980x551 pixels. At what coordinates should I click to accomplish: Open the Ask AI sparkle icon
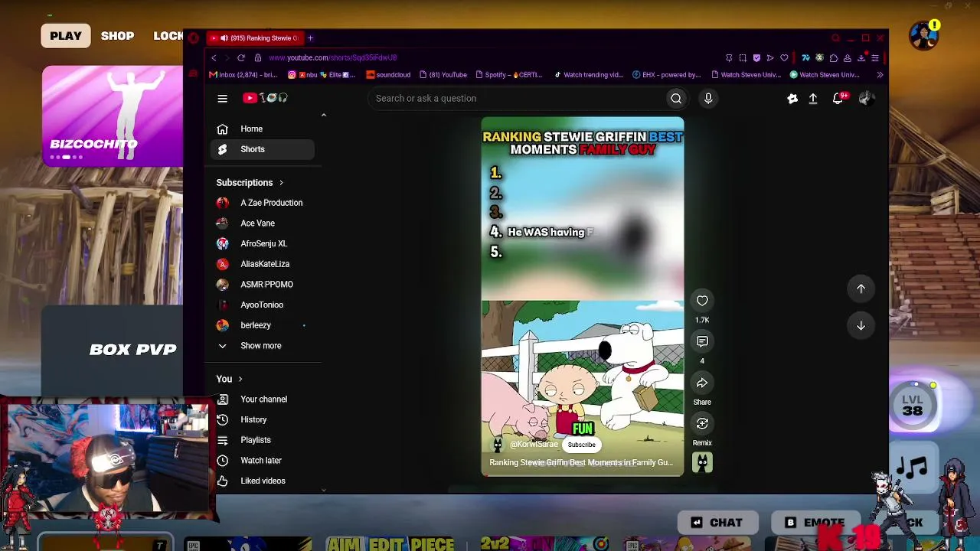792,98
